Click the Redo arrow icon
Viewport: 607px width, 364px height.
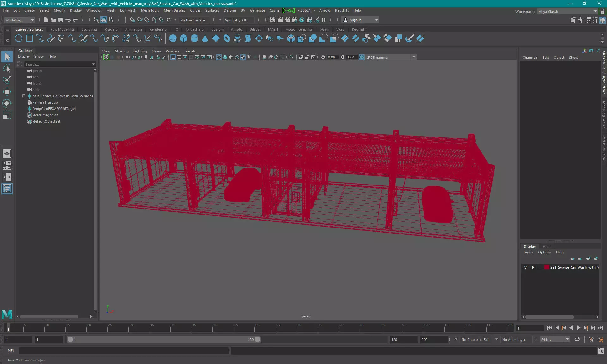(x=75, y=20)
